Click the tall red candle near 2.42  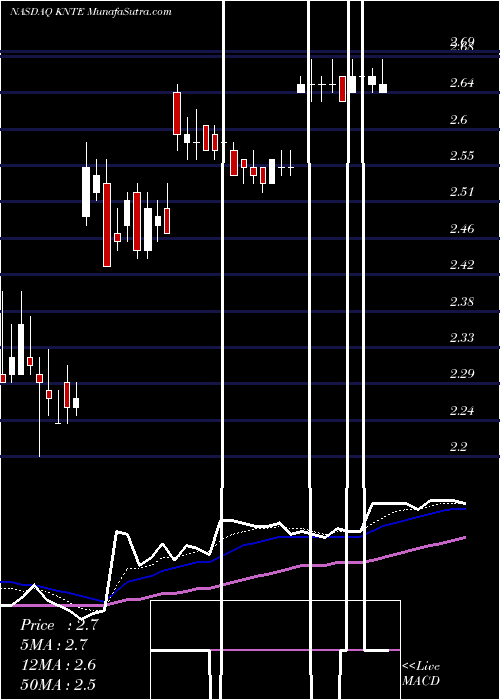pos(107,225)
